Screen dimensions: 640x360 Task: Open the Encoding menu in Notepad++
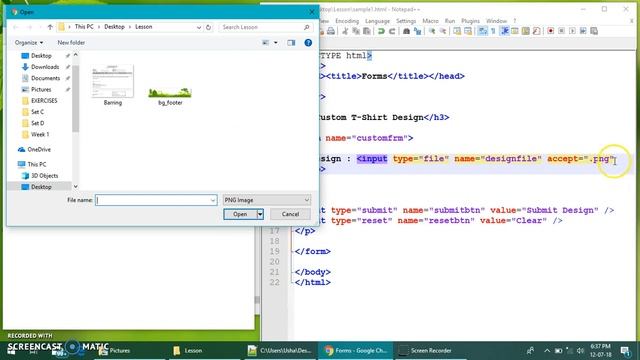347,21
